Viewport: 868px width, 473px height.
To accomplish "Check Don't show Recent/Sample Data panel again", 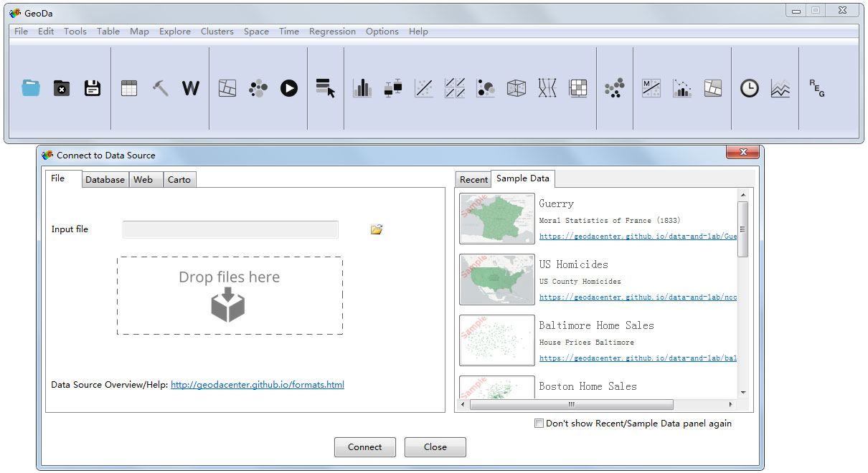I will pyautogui.click(x=539, y=424).
